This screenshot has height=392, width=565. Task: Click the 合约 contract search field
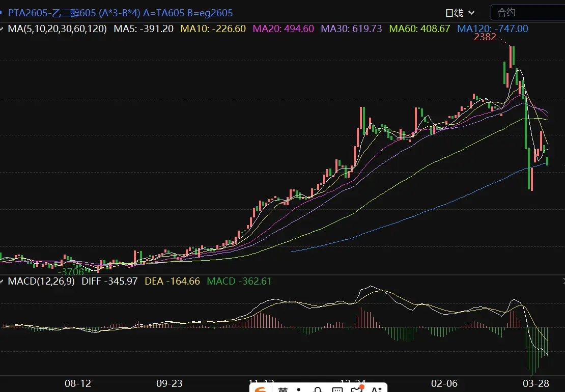coord(527,13)
